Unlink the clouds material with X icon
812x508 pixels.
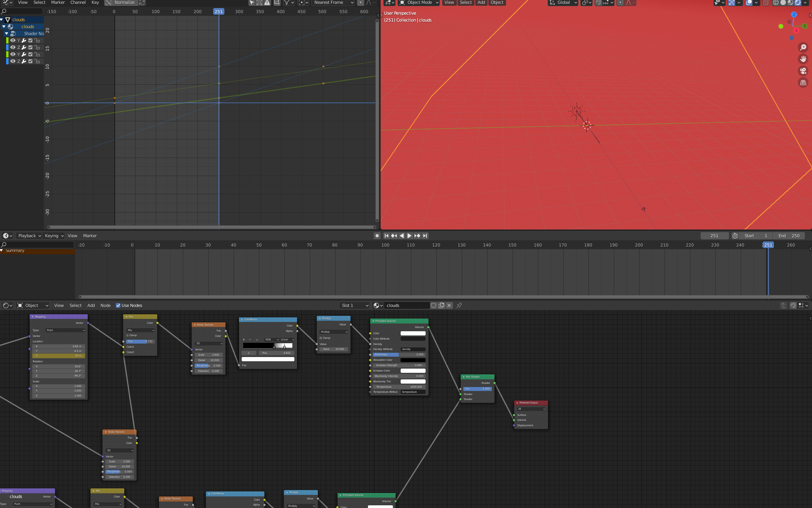tap(449, 305)
